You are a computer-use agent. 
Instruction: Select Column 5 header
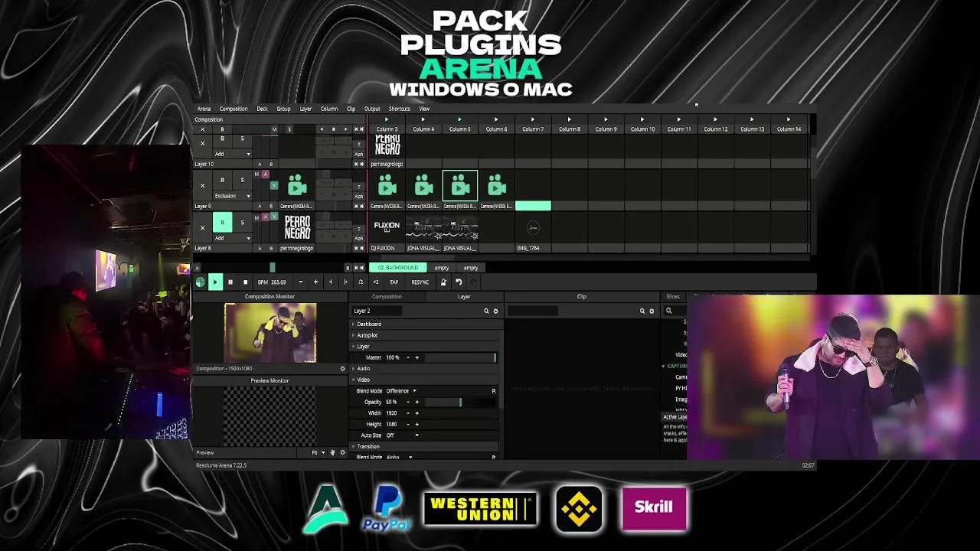click(x=460, y=129)
